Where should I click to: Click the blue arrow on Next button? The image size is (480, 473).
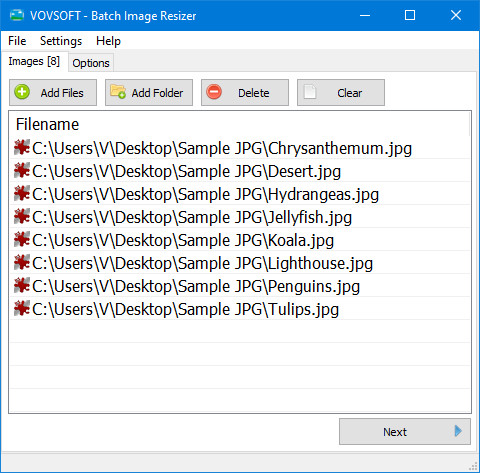click(458, 431)
